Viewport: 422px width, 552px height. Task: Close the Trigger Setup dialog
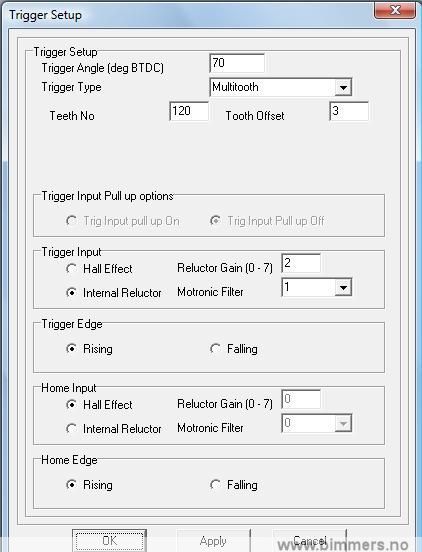[x=395, y=10]
